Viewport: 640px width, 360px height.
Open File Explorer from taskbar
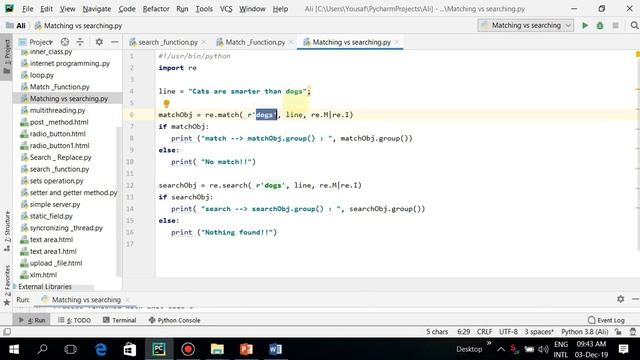217,349
